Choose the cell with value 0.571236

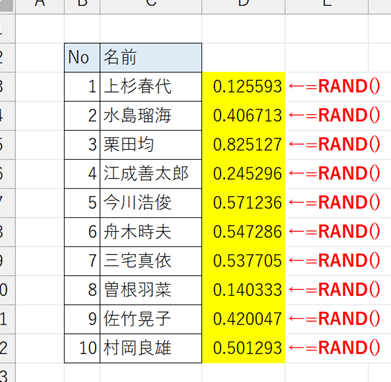[243, 203]
